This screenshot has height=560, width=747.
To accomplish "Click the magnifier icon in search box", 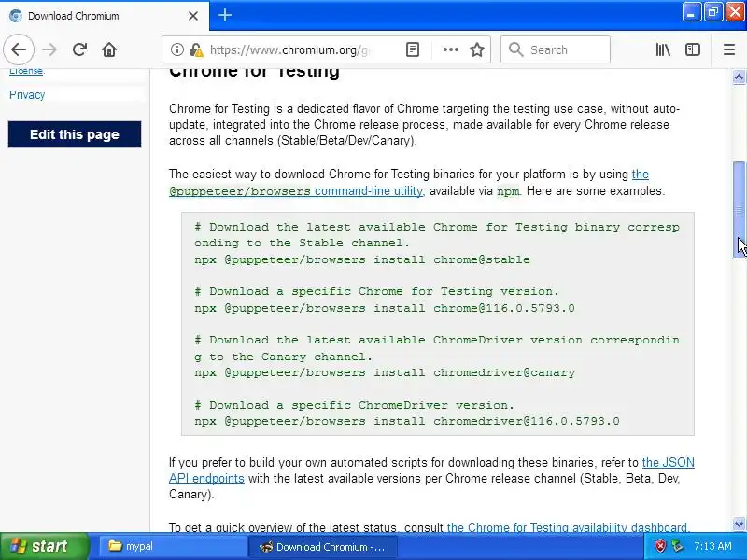I will pos(515,49).
